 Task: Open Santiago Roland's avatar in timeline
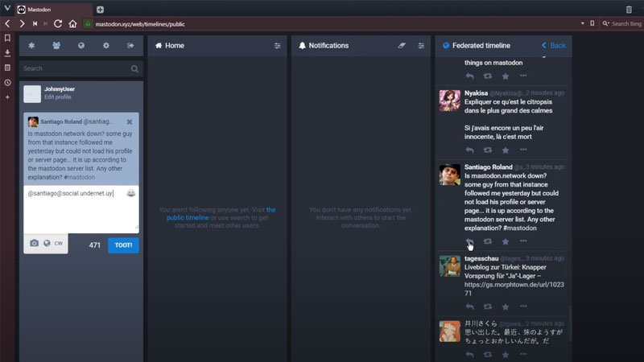[450, 175]
